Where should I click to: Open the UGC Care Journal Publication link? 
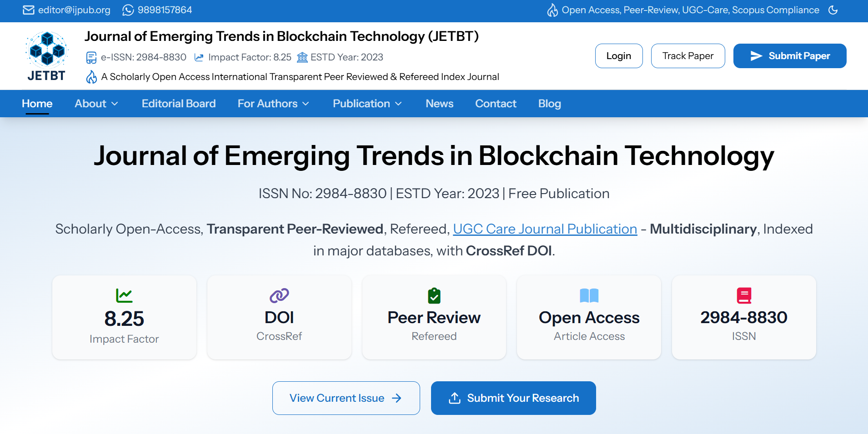544,229
